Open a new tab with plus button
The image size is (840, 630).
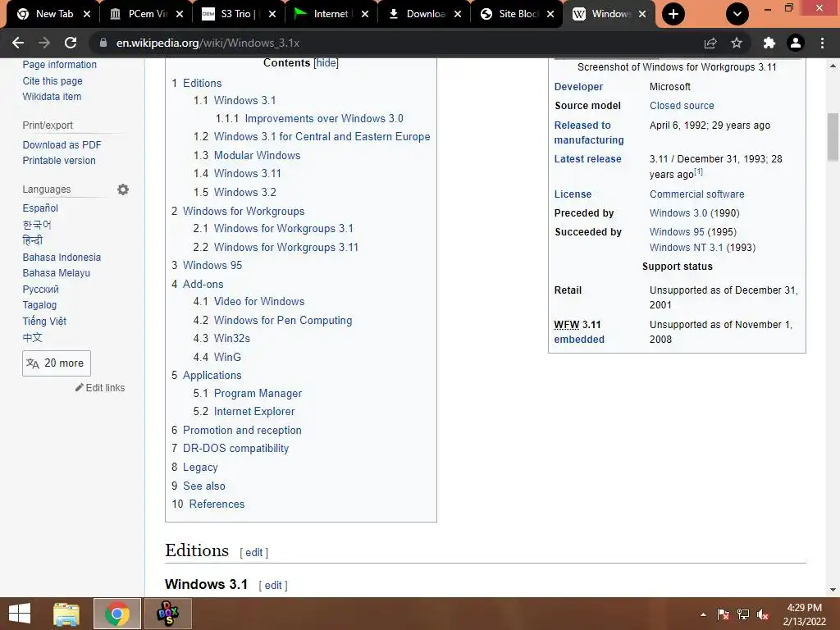(673, 14)
